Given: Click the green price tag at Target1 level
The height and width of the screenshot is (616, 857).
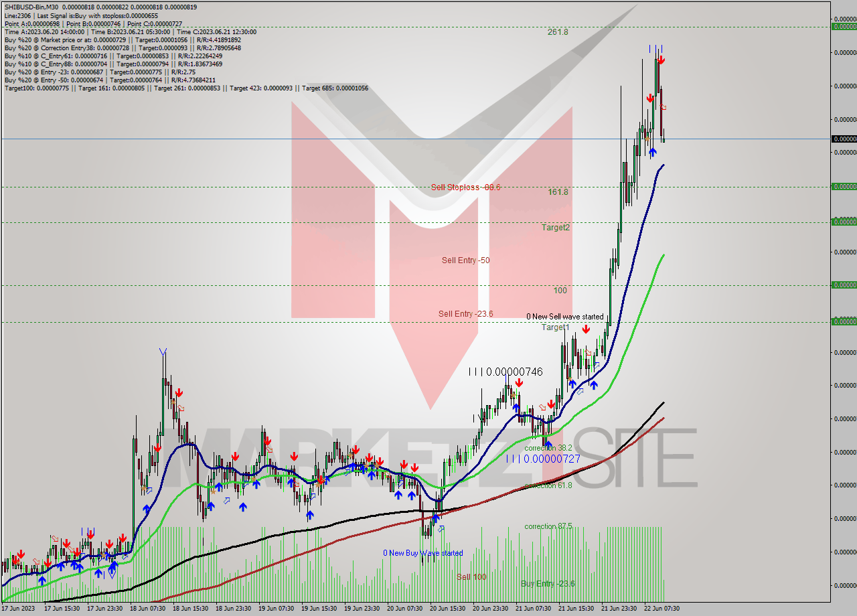Looking at the screenshot, I should click(844, 322).
